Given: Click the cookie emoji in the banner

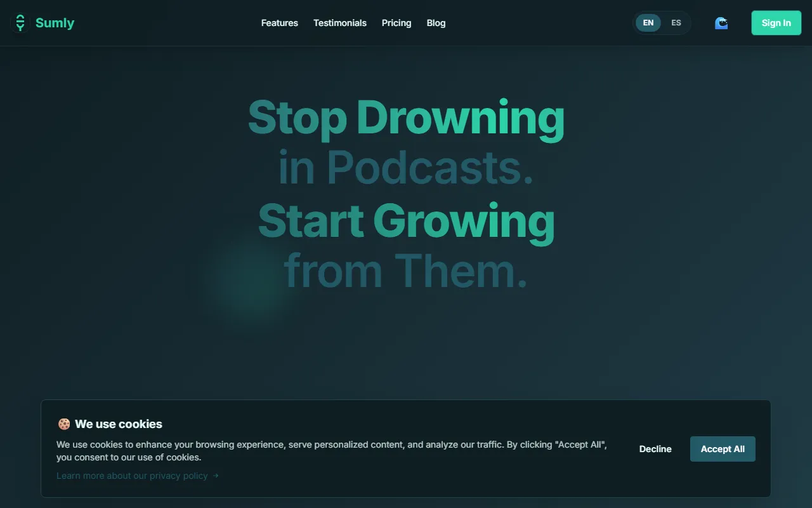Looking at the screenshot, I should tap(63, 424).
